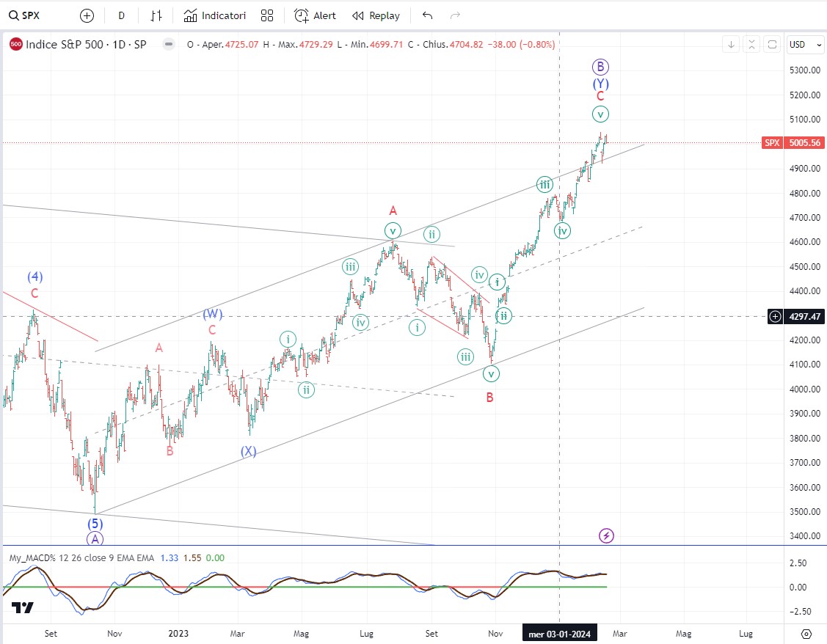Open indicator templates four-squares icon
The width and height of the screenshot is (827, 644).
coord(267,16)
